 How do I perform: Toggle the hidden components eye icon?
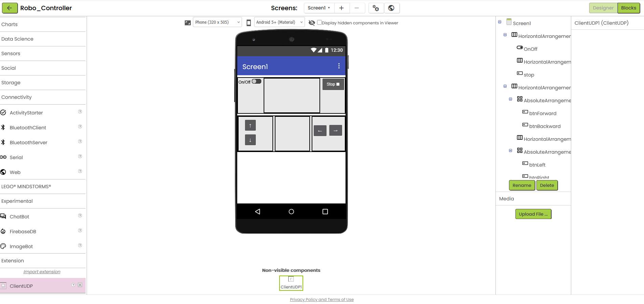point(312,23)
